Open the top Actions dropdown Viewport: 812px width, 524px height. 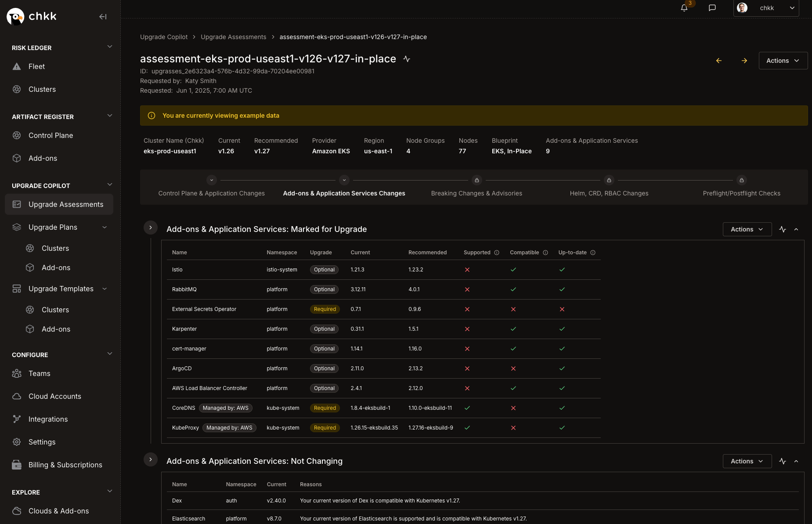[x=783, y=61]
